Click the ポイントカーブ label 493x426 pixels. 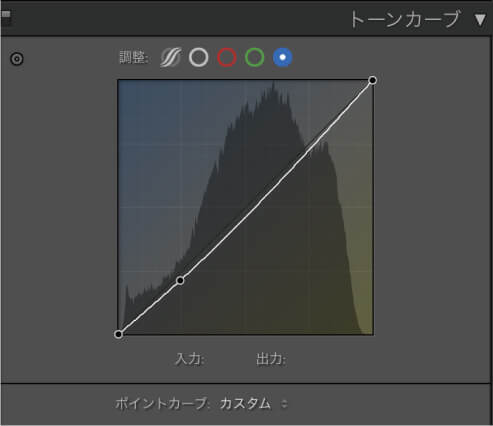click(x=162, y=404)
